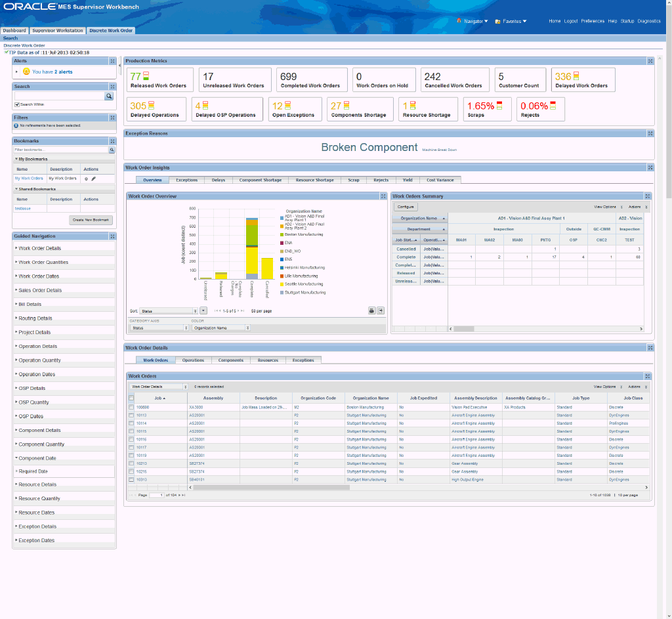672x619 pixels.
Task: Open the chart Sort dropdown
Action: [x=169, y=310]
